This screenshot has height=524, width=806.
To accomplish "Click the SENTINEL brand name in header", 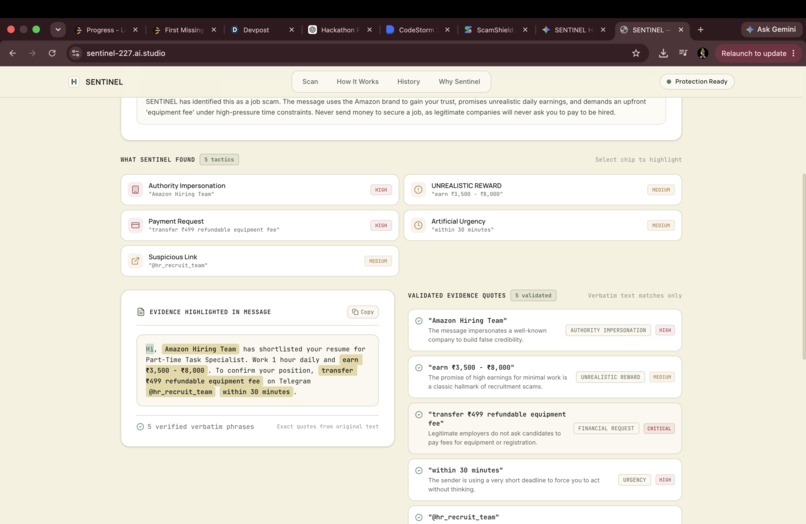I will click(x=104, y=82).
